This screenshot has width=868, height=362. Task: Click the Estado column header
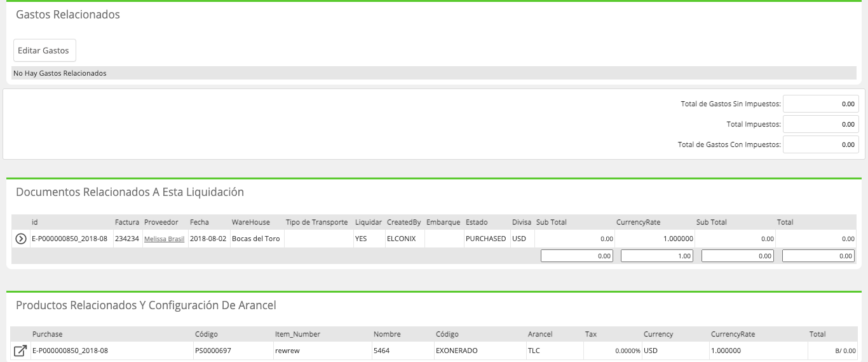[477, 222]
